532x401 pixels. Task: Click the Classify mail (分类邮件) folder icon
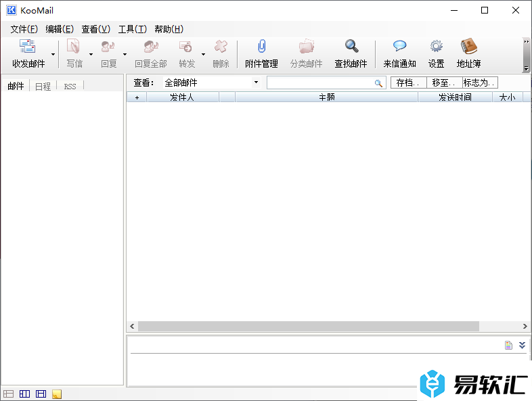(x=307, y=47)
